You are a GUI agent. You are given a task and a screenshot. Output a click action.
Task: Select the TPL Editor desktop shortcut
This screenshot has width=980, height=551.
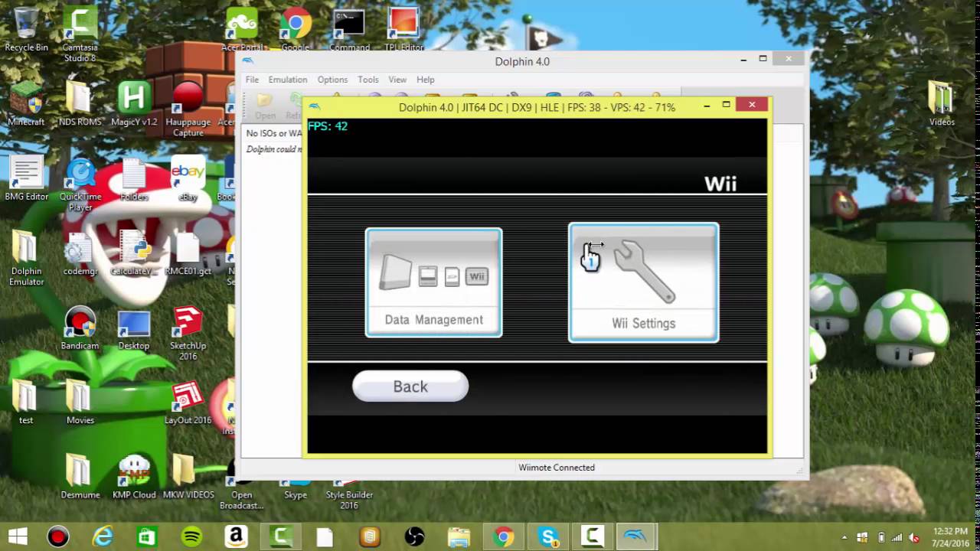click(x=403, y=29)
